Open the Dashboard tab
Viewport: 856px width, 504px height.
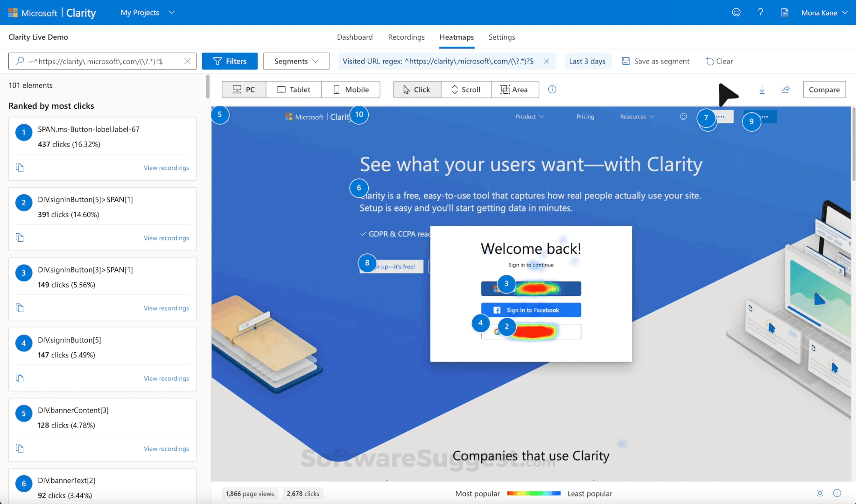pos(355,37)
